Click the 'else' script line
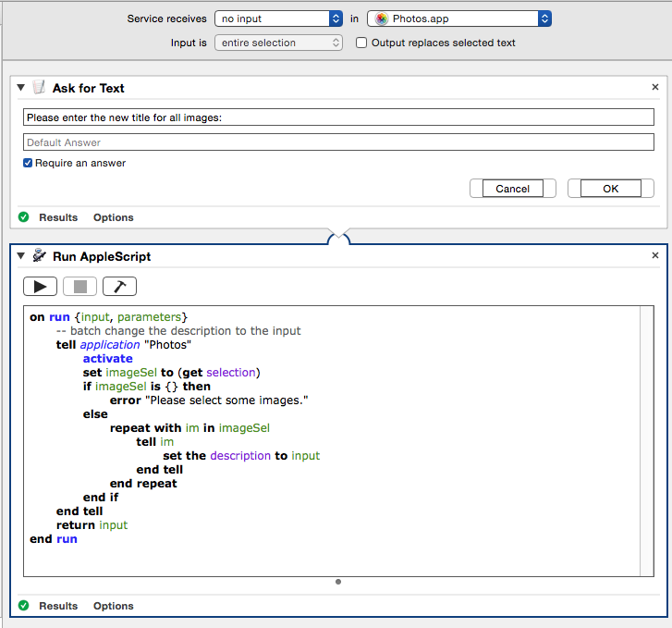 [95, 414]
